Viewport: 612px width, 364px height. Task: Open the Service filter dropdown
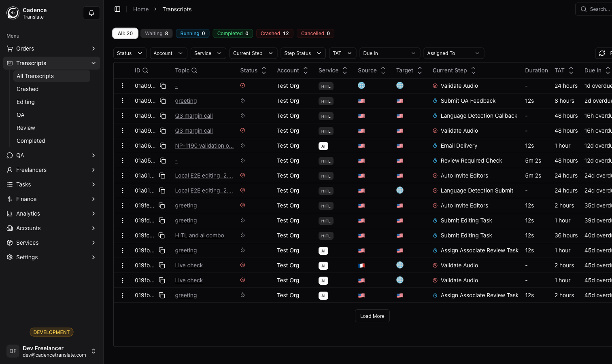pos(208,53)
